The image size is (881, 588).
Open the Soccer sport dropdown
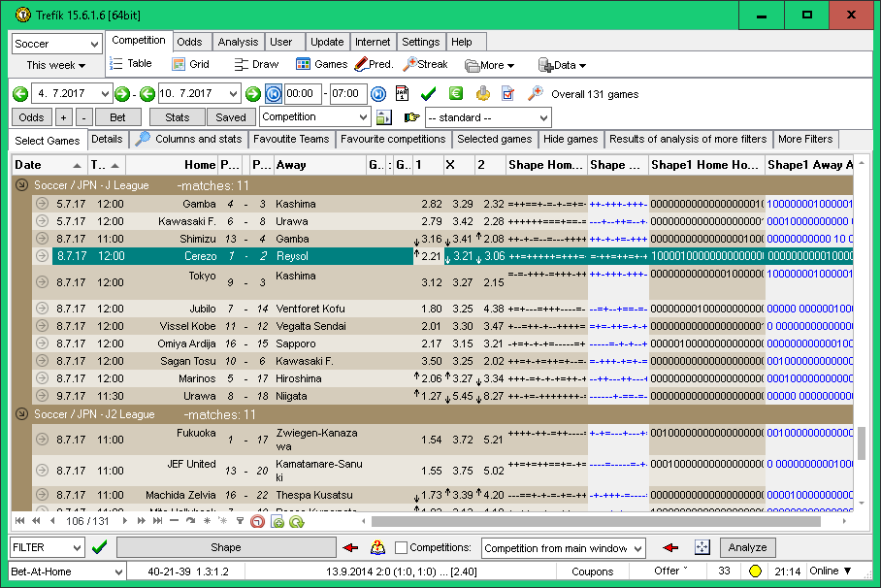[56, 45]
